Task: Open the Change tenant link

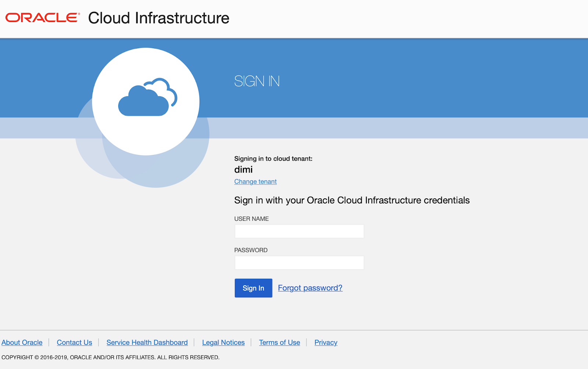Action: (255, 181)
